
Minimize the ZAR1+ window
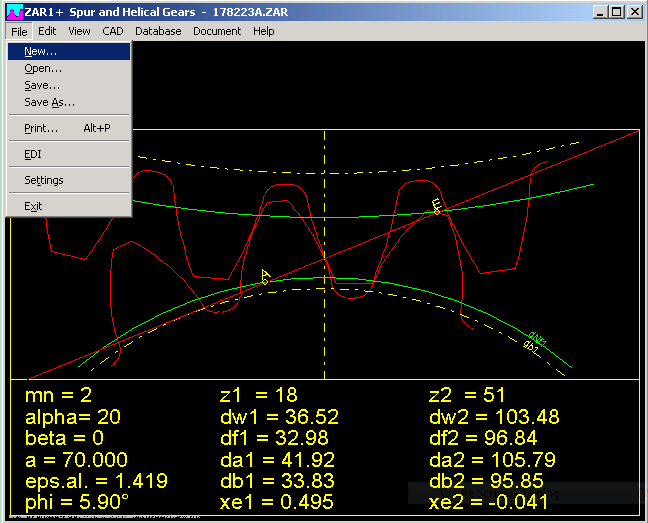point(600,12)
